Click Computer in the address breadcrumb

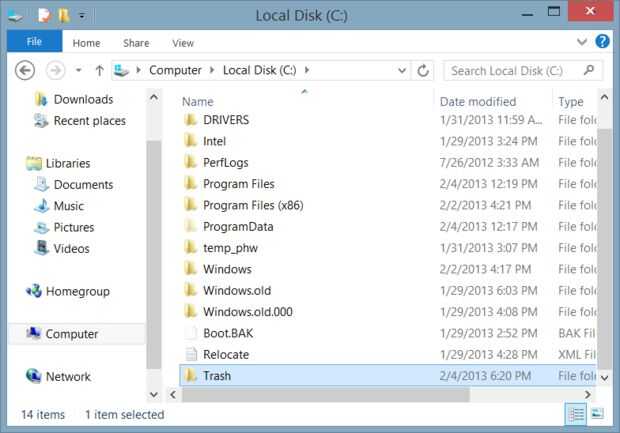coord(175,70)
